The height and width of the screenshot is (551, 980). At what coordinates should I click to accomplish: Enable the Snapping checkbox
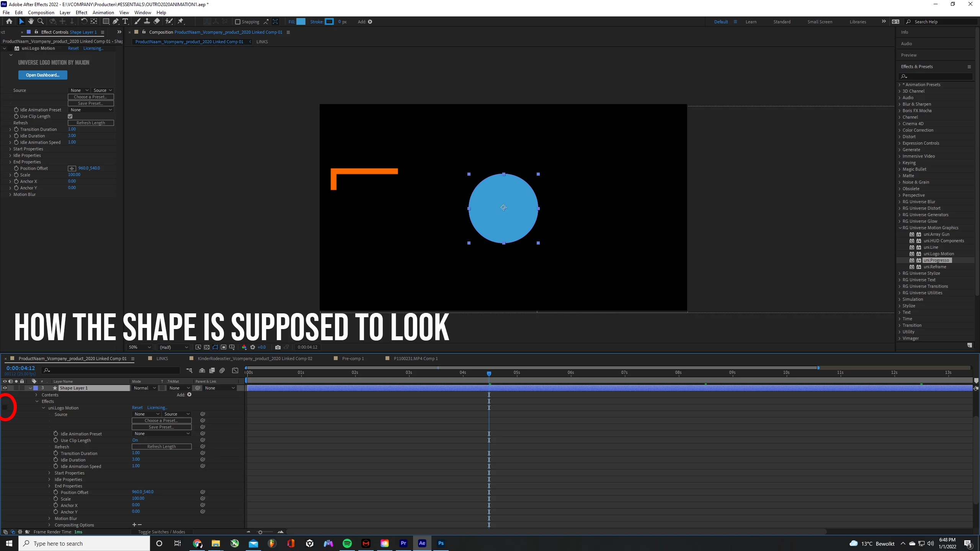pos(238,22)
